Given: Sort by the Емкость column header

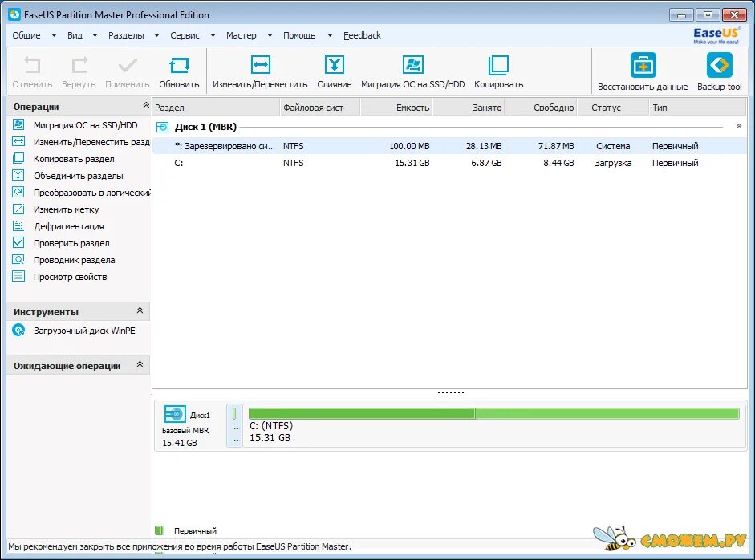Looking at the screenshot, I should click(x=397, y=108).
